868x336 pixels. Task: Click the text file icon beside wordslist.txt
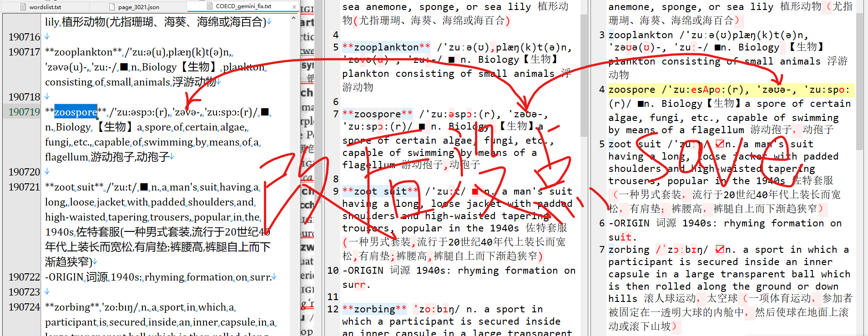point(23,7)
